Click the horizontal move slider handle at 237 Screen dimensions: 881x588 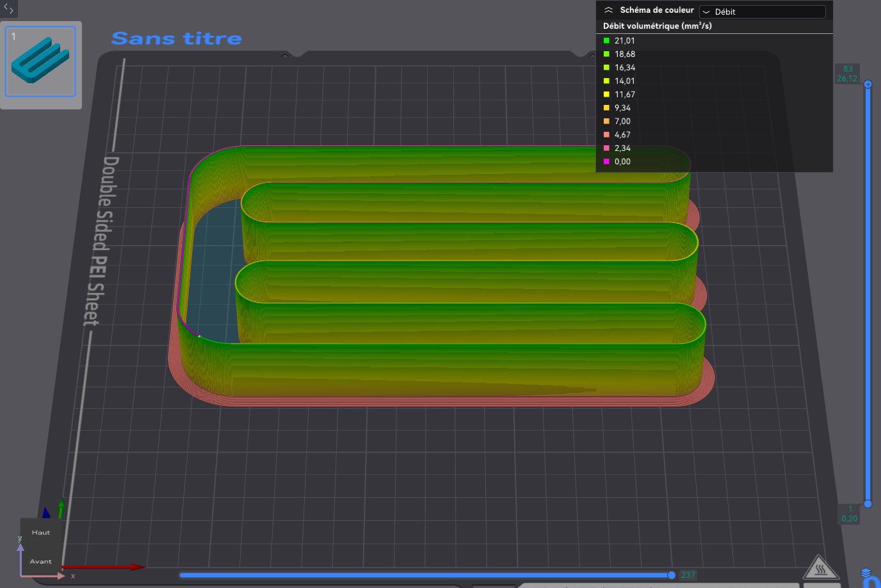671,575
